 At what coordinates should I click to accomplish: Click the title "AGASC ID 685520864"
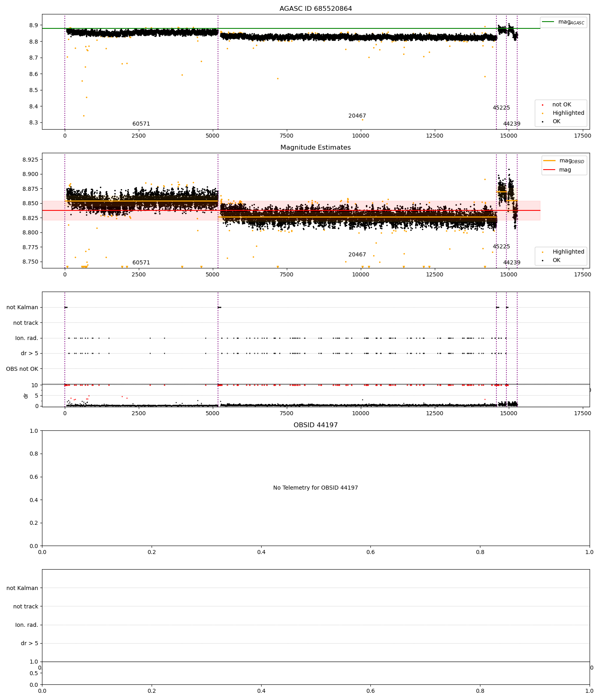pyautogui.click(x=316, y=9)
